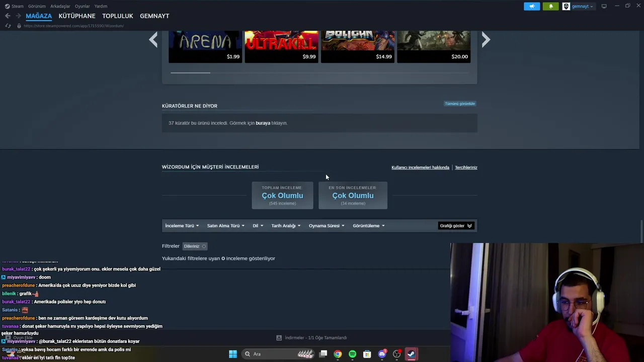Viewport: 644px width, 362px height.
Task: Open Microsoft Store from the taskbar
Action: tap(367, 354)
